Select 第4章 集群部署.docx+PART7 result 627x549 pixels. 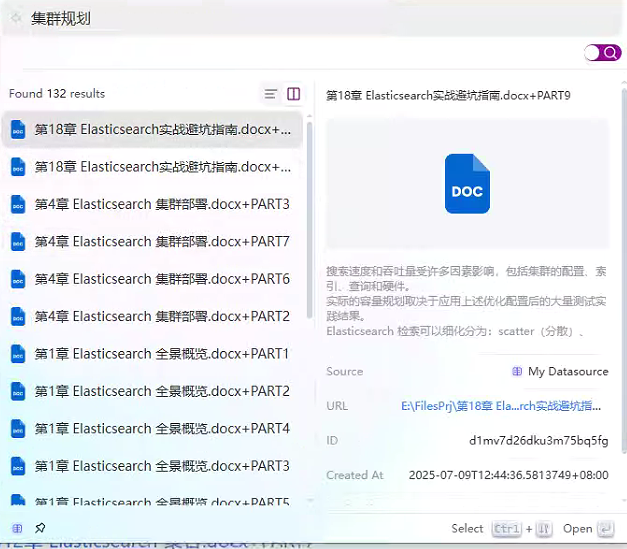coord(152,242)
